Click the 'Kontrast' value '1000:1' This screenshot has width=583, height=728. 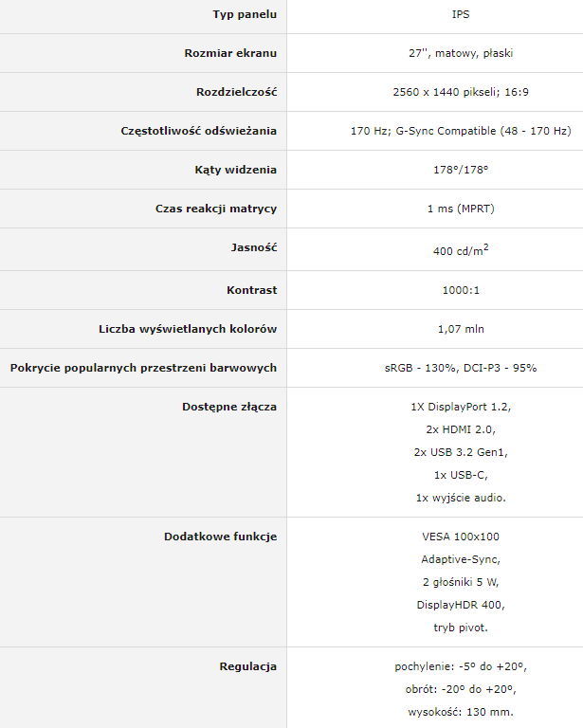point(461,290)
